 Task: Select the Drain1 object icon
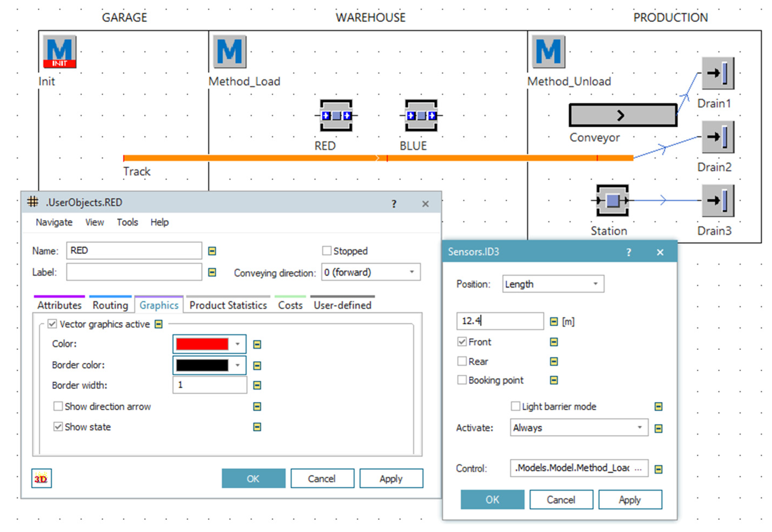(718, 73)
